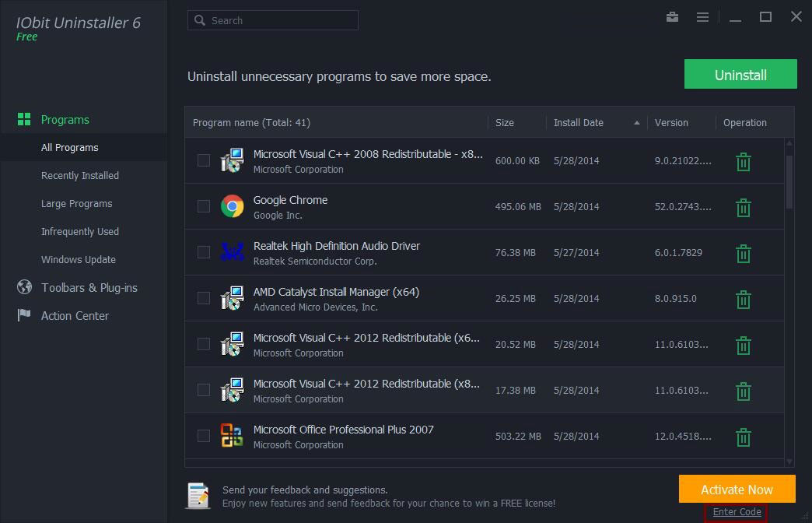
Task: Toggle Install Date sort arrow
Action: point(637,123)
